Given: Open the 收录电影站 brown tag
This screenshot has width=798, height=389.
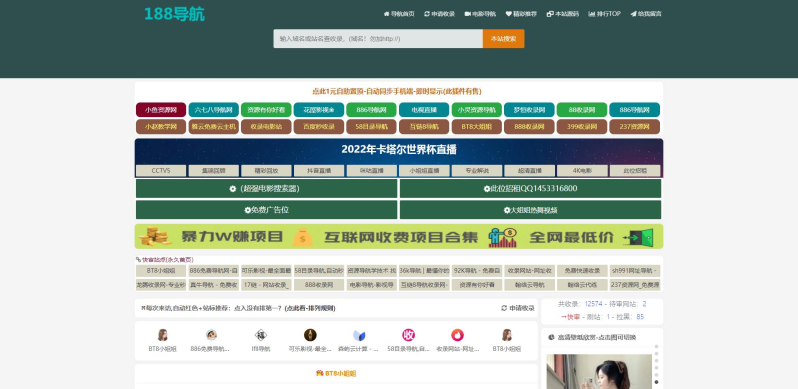Looking at the screenshot, I should click(266, 127).
